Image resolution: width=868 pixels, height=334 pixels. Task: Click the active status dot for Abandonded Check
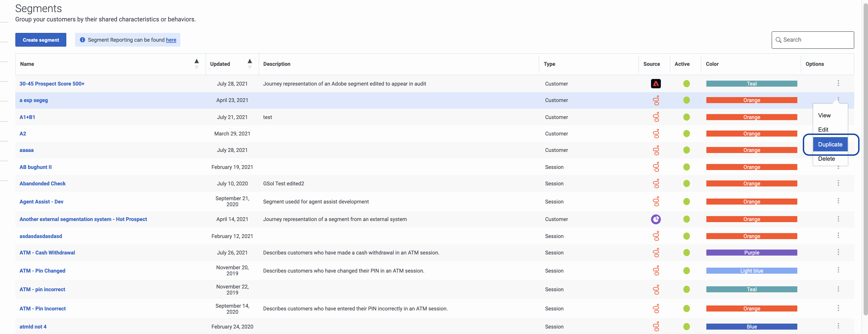[686, 183]
